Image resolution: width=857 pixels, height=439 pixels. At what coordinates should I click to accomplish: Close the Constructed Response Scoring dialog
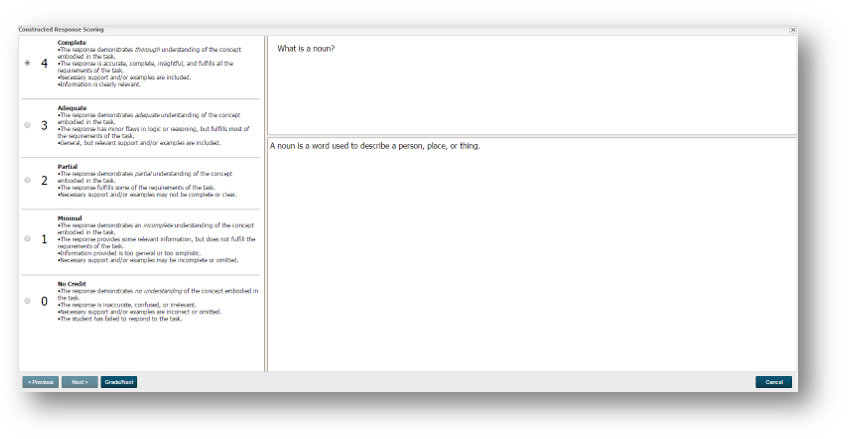(793, 30)
